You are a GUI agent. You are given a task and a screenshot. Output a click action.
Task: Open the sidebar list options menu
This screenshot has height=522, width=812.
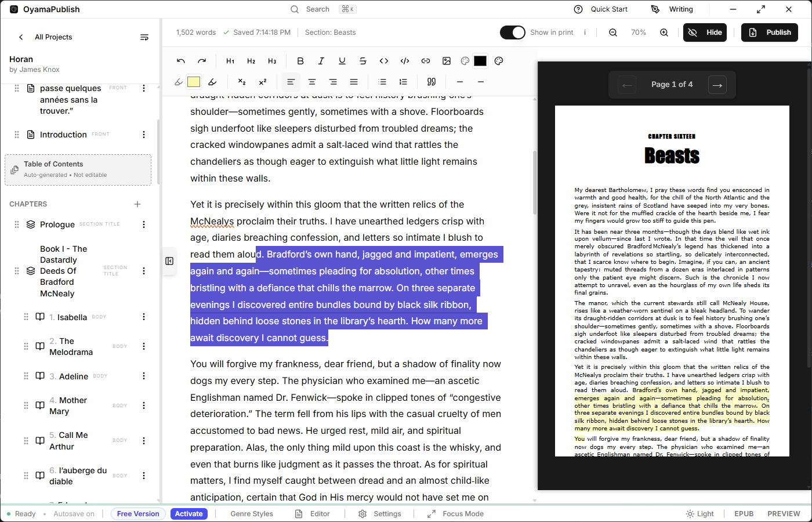tap(144, 37)
